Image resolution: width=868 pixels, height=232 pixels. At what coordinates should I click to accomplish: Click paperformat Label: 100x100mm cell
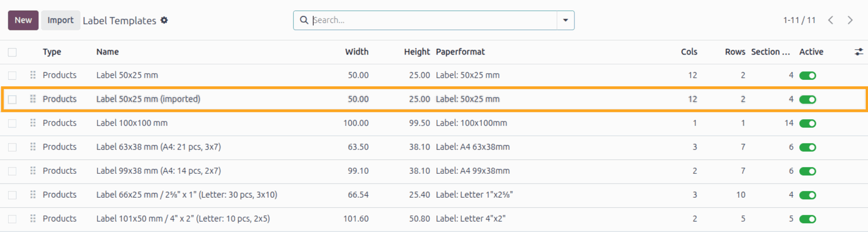pos(472,123)
